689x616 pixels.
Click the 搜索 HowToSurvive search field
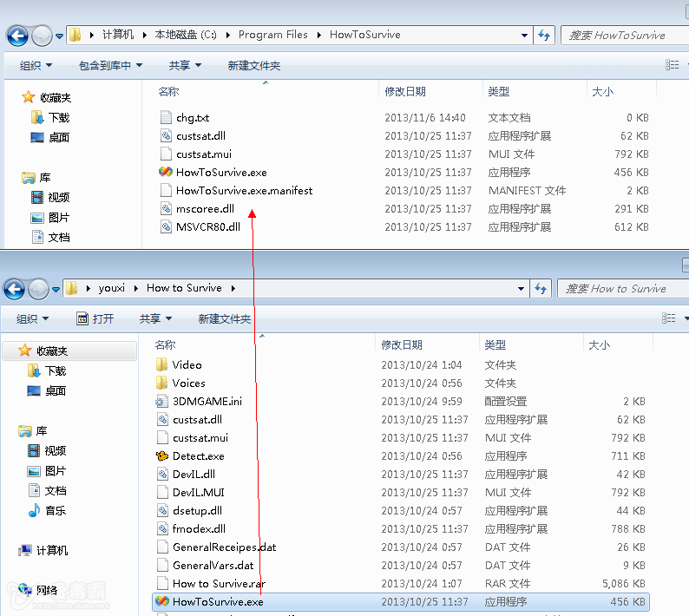[625, 36]
